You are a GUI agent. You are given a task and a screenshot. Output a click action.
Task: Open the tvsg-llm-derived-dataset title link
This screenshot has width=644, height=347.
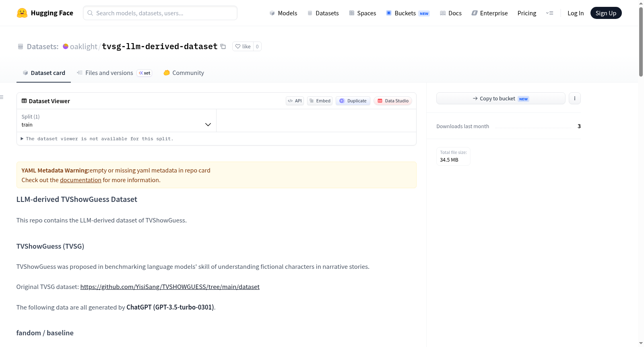pyautogui.click(x=160, y=46)
